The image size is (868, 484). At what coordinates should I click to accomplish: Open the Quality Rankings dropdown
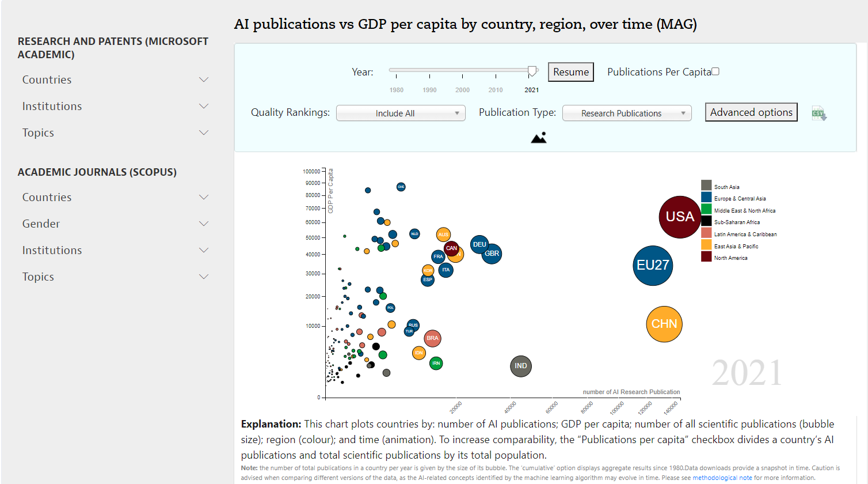pos(401,114)
